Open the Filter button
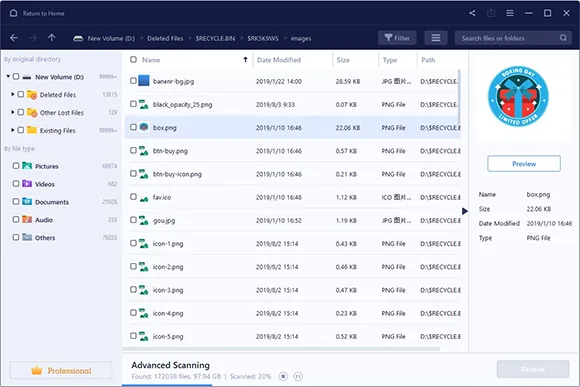The height and width of the screenshot is (387, 580). 397,38
